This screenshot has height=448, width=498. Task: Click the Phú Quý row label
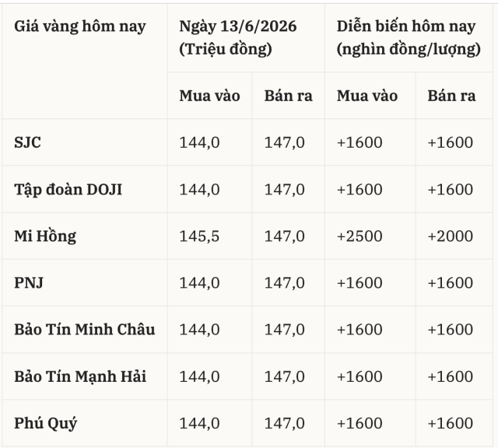point(46,424)
